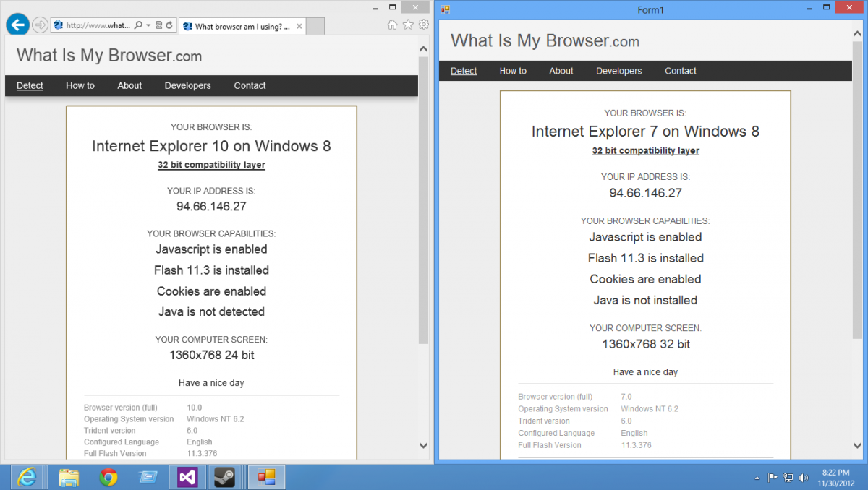Open Internet Explorer's Home icon

(392, 25)
